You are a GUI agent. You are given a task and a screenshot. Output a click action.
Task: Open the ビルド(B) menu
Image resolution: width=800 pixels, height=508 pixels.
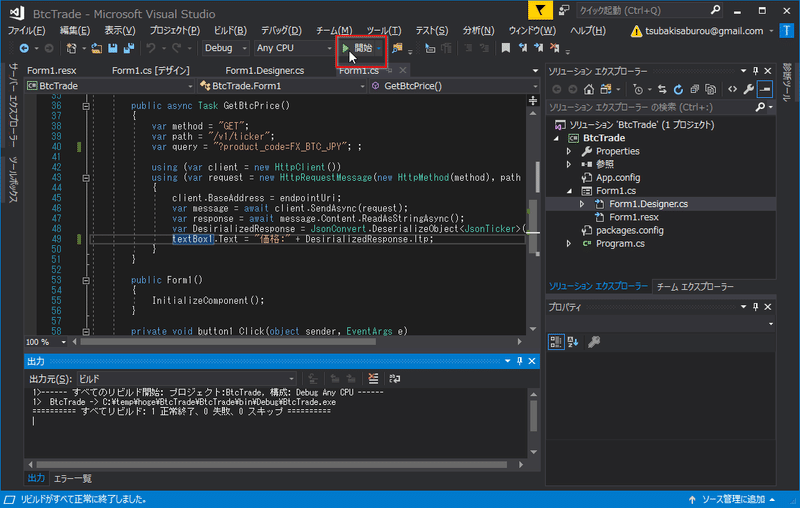[x=230, y=31]
